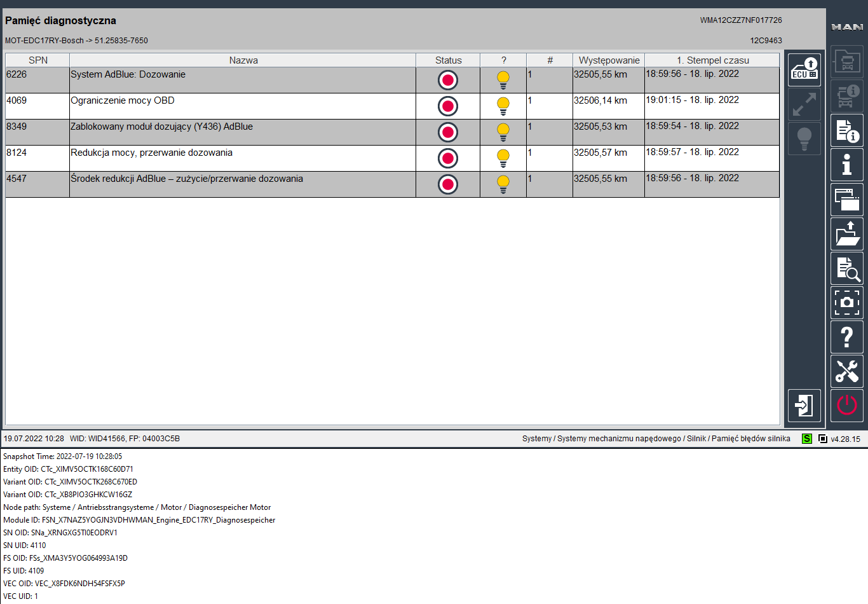The width and height of the screenshot is (868, 604).
Task: Click the yellow bulb for SPN 8124 row
Action: point(503,158)
